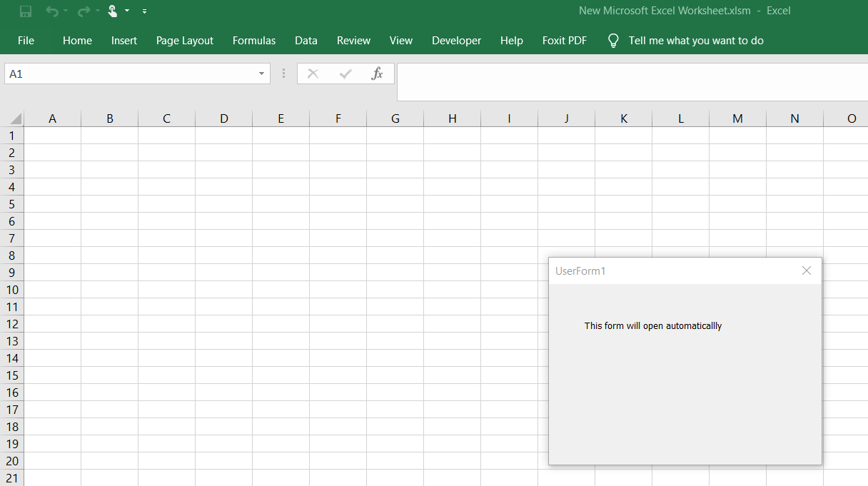Open the Foxit PDF tab
This screenshot has height=486, width=868.
click(x=565, y=41)
